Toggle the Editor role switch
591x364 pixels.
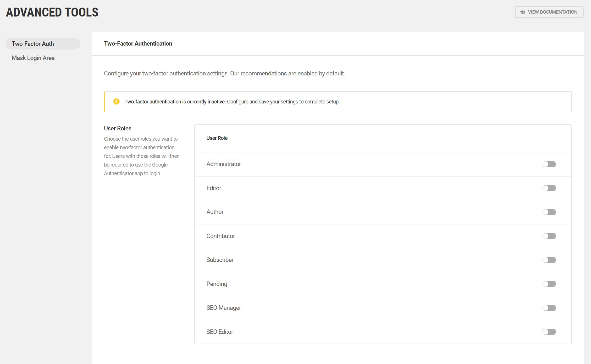click(x=549, y=188)
